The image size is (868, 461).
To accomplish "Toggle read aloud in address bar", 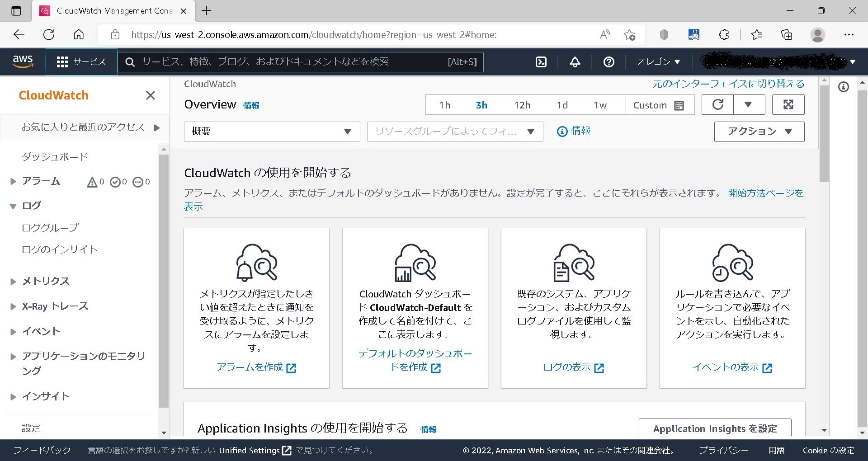I will [605, 35].
